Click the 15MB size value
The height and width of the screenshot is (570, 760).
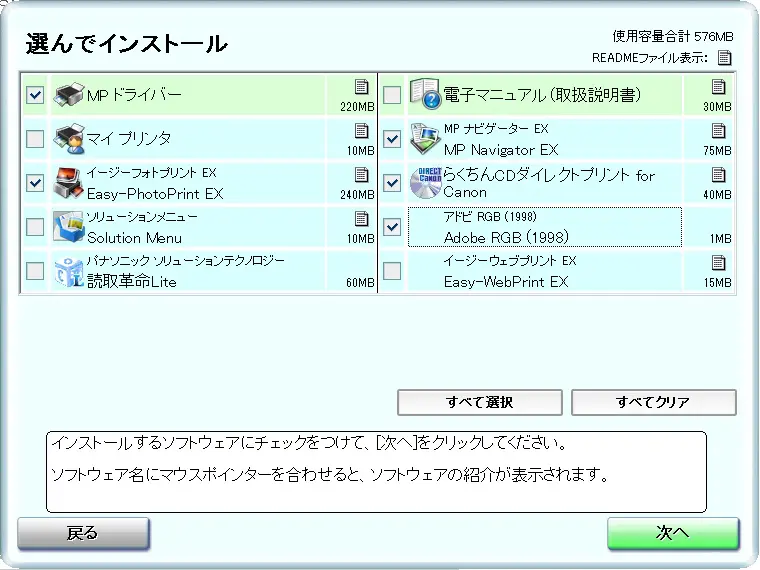(x=717, y=283)
